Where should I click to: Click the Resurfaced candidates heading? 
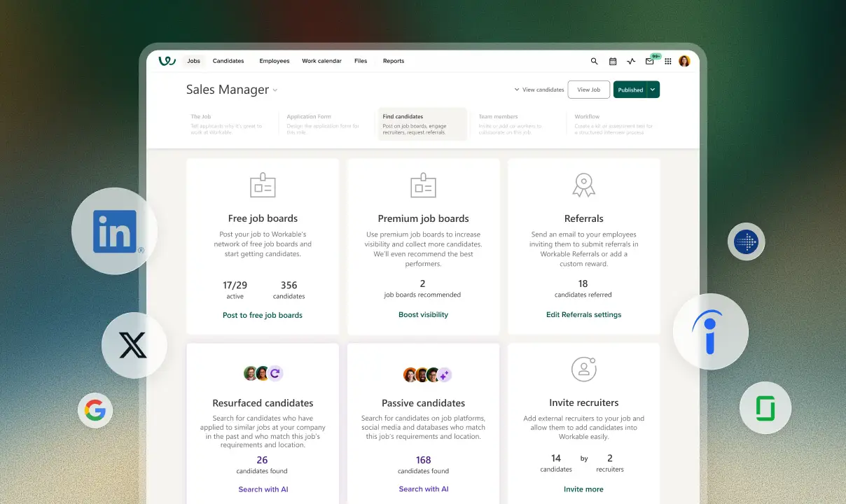pos(263,403)
